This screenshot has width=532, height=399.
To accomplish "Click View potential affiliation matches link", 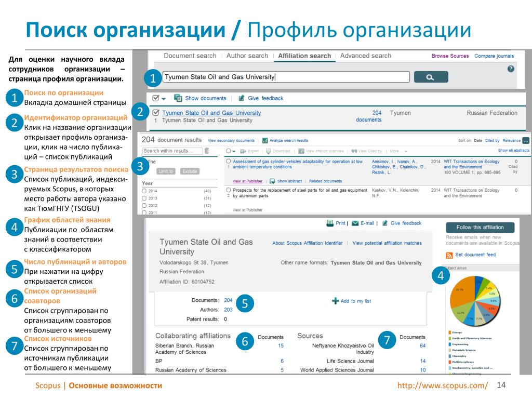I will 387,243.
